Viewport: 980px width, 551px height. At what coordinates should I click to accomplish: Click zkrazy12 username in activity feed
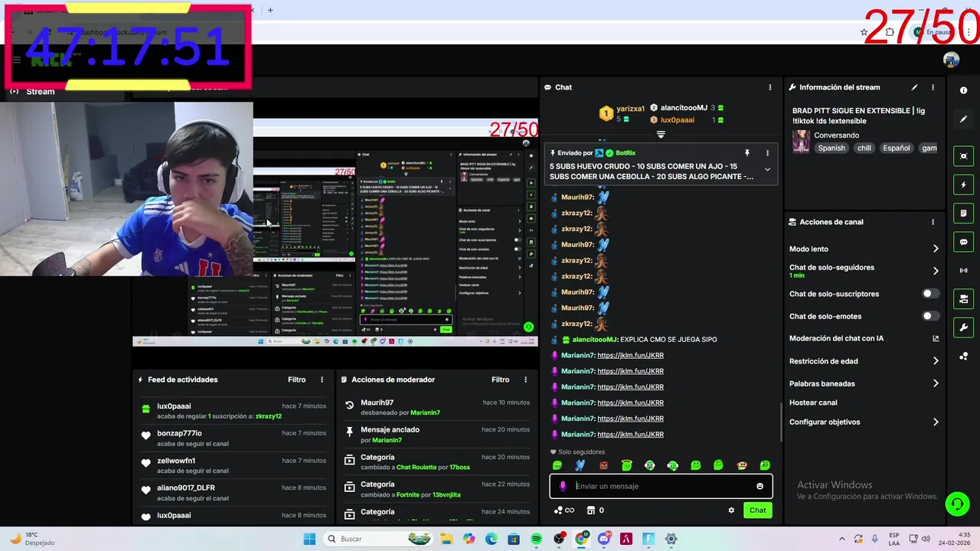pyautogui.click(x=269, y=416)
